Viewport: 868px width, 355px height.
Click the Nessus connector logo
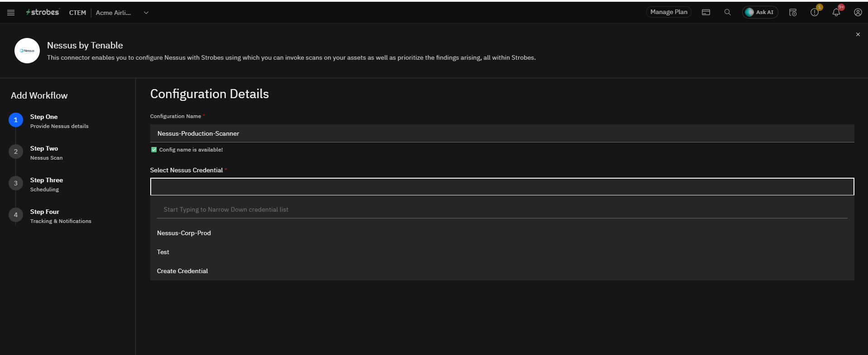tap(27, 51)
